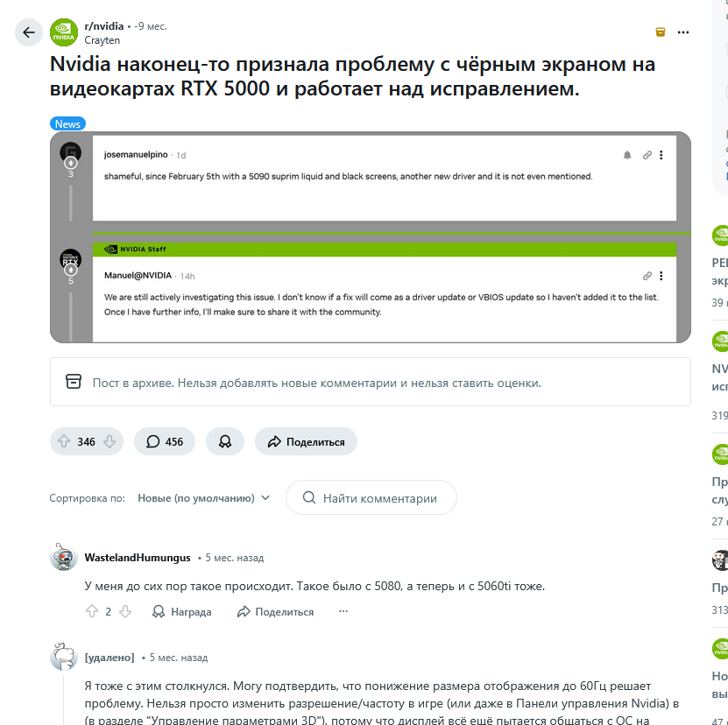Screen dimensions: 728x725
Task: Click the Пост в архиве notice text
Action: point(316,383)
